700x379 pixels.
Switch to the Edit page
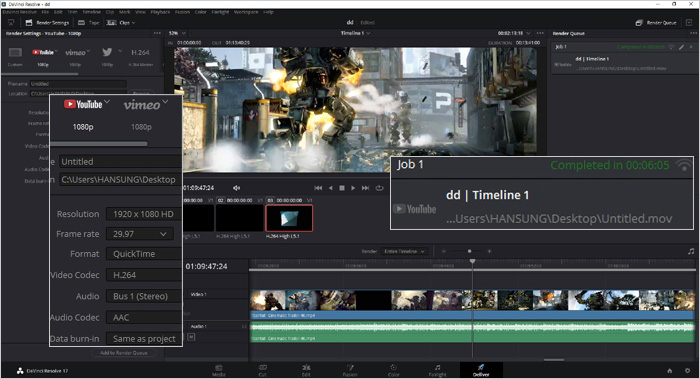(306, 371)
